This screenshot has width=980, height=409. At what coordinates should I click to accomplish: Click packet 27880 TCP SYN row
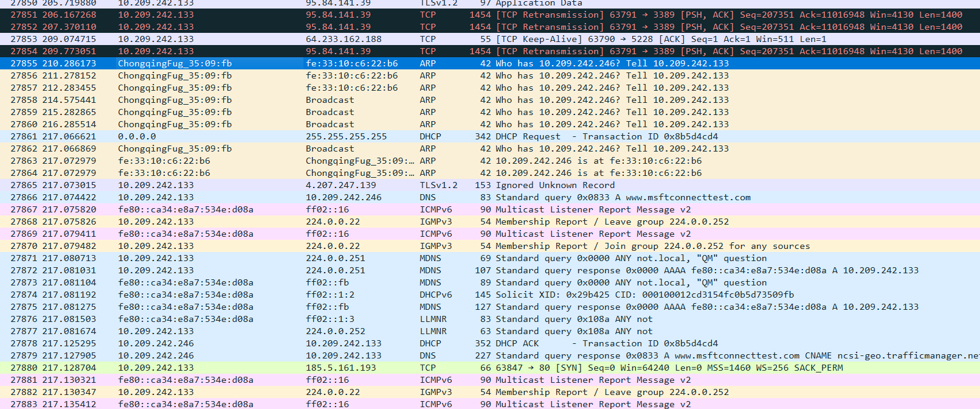point(486,368)
